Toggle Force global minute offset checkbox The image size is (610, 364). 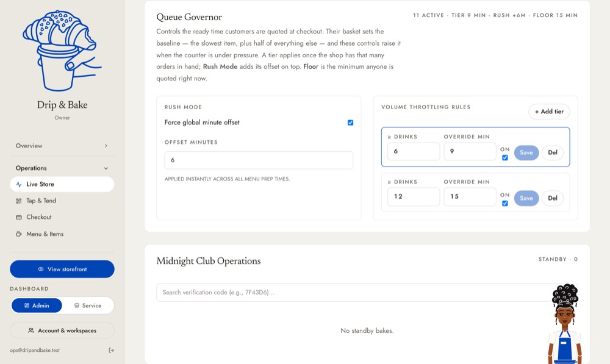[351, 123]
